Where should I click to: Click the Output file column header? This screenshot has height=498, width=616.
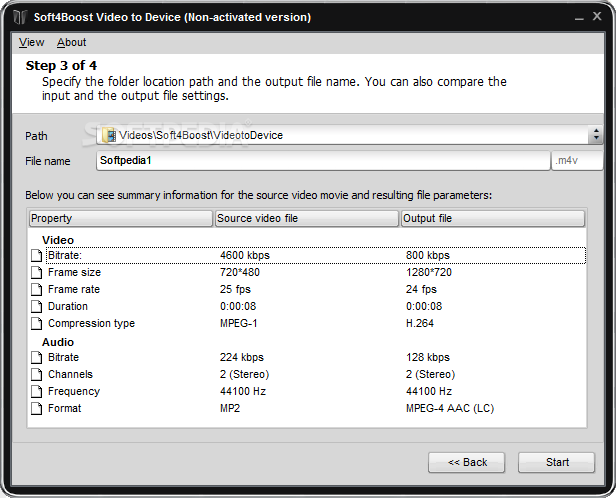tap(493, 218)
